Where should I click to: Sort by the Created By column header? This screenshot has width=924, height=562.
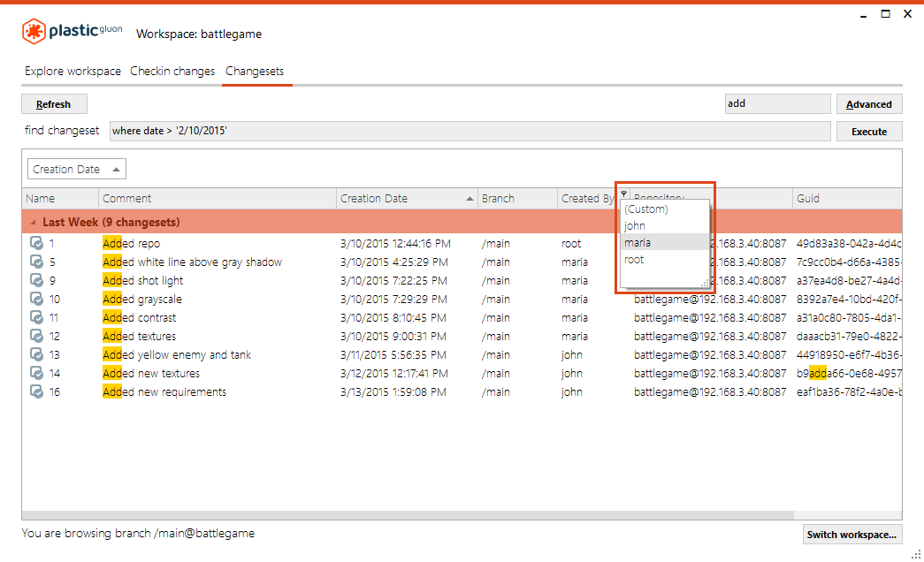pyautogui.click(x=587, y=199)
